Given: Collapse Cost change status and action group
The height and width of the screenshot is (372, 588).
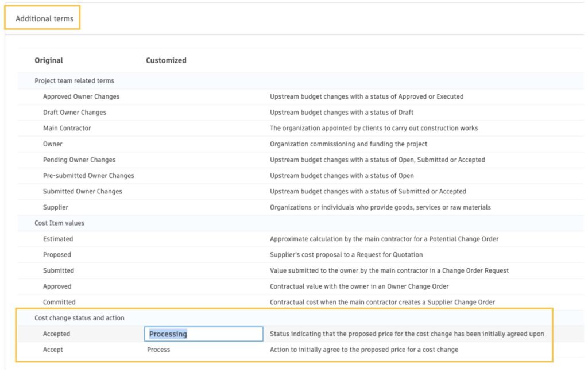Looking at the screenshot, I should (x=79, y=318).
